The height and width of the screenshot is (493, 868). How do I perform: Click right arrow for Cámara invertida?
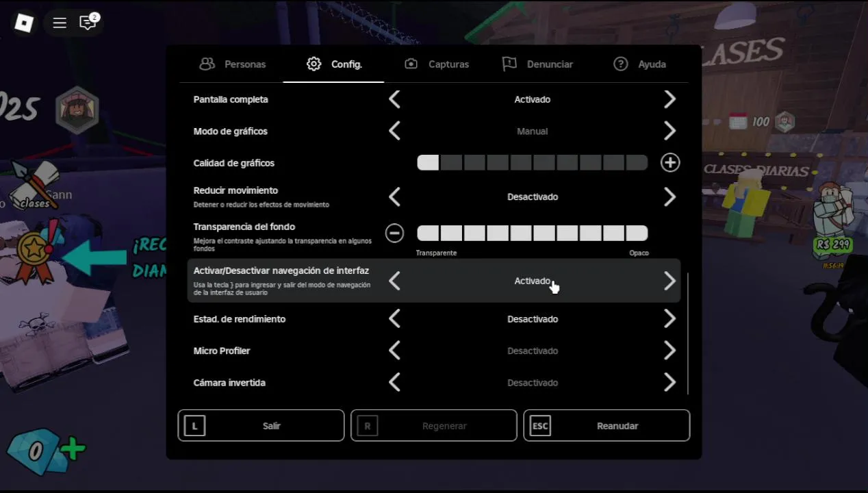pos(669,383)
